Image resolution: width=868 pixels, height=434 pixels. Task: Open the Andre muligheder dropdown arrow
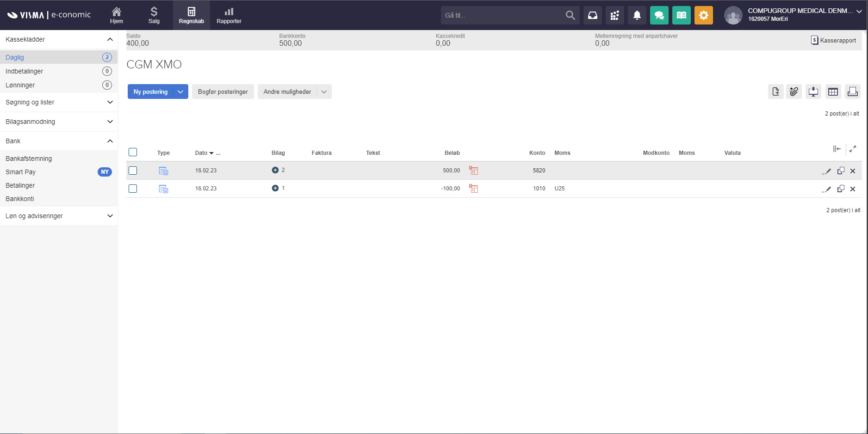(324, 92)
